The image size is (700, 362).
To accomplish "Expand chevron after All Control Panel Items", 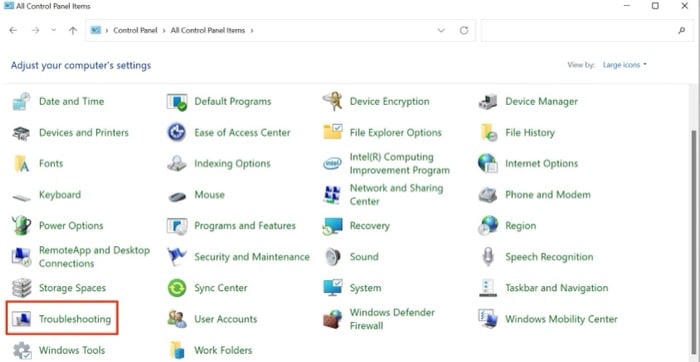I will (x=252, y=30).
